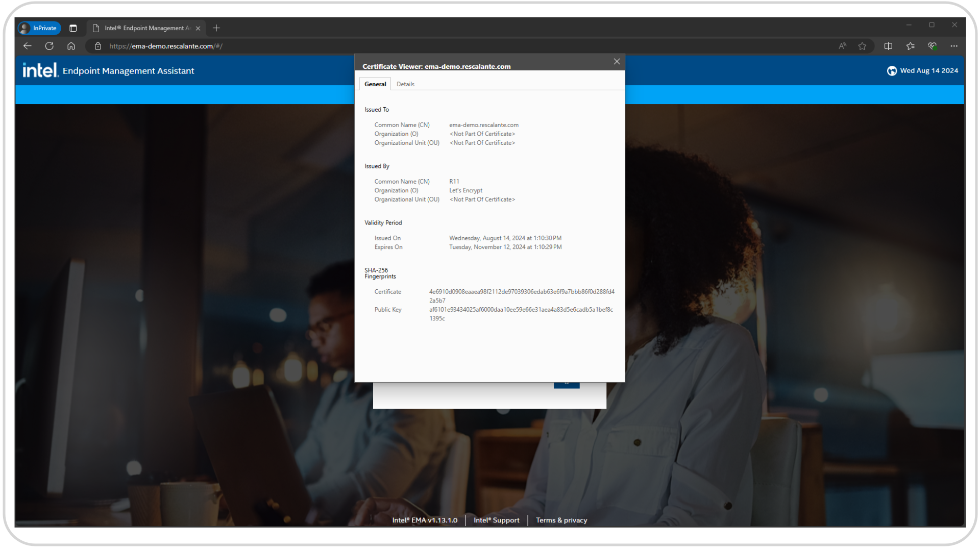980x551 pixels.
Task: Click the Issued To section heading
Action: point(377,110)
